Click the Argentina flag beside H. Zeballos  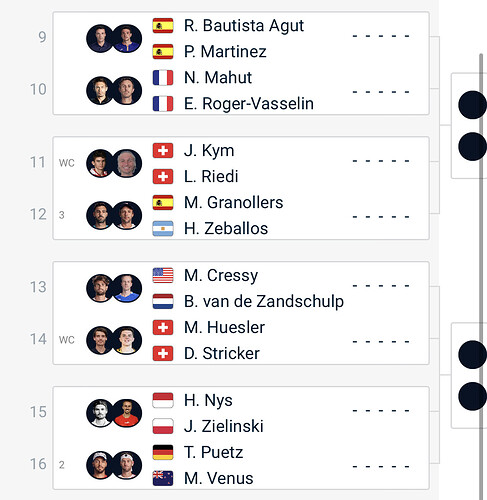(x=163, y=228)
